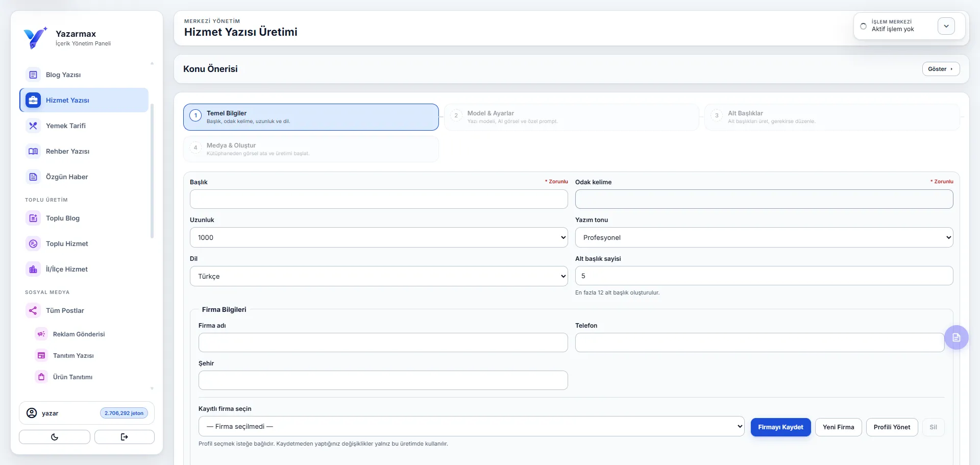Image resolution: width=980 pixels, height=465 pixels.
Task: Click the Başlık input field
Action: tap(379, 199)
